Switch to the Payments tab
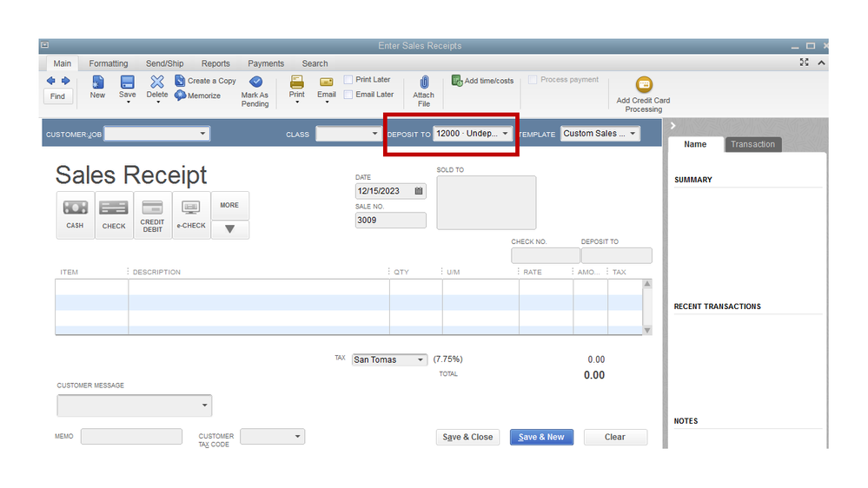The image size is (868, 488). [266, 63]
